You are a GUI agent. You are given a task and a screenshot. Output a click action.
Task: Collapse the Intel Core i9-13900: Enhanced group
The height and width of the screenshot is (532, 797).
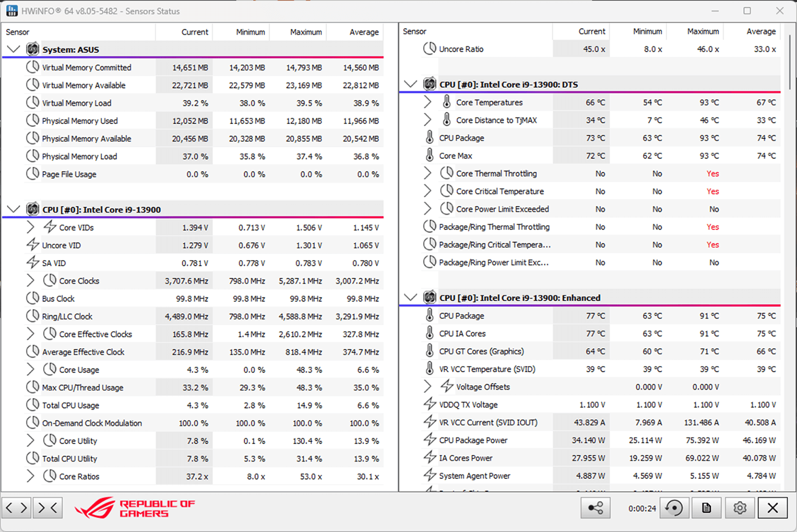[410, 297]
